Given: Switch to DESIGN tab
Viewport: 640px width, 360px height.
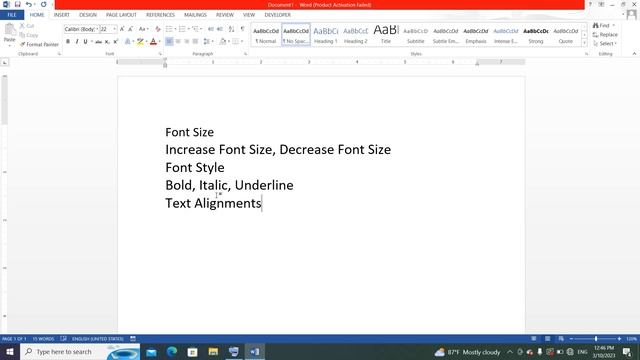Looking at the screenshot, I should tap(88, 15).
